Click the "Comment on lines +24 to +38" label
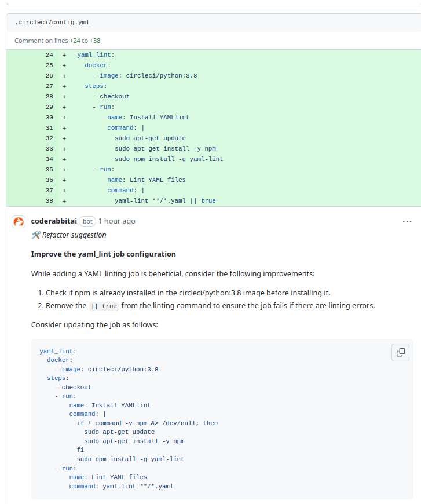421x504 pixels. pyautogui.click(x=57, y=41)
